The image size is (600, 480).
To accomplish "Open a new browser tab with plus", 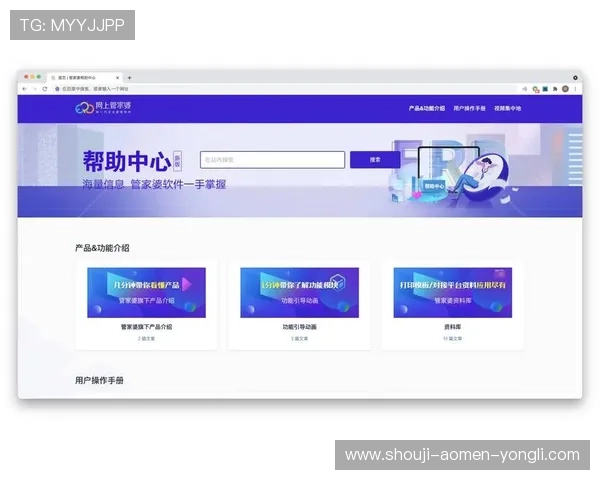I will click(x=129, y=78).
